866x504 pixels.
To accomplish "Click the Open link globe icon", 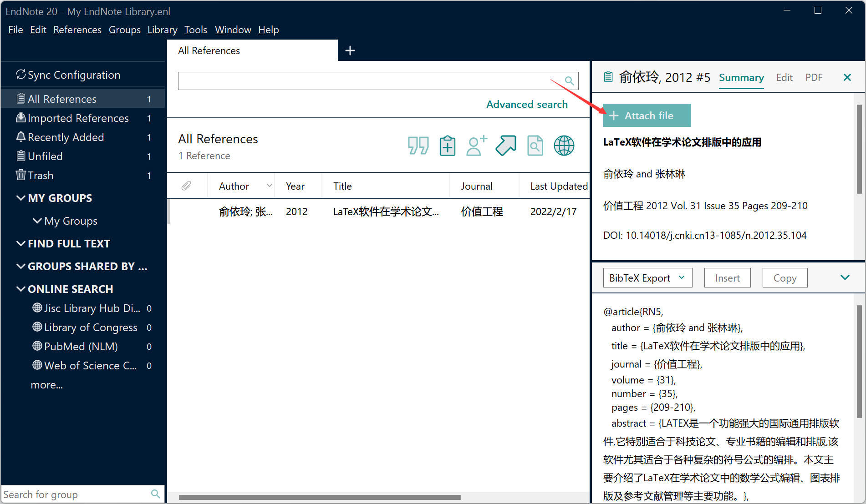I will (x=564, y=146).
